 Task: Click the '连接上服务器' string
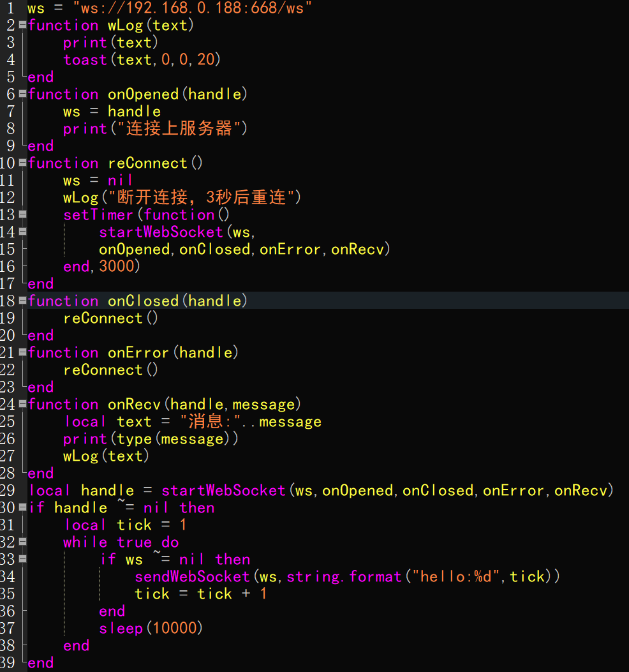click(179, 128)
